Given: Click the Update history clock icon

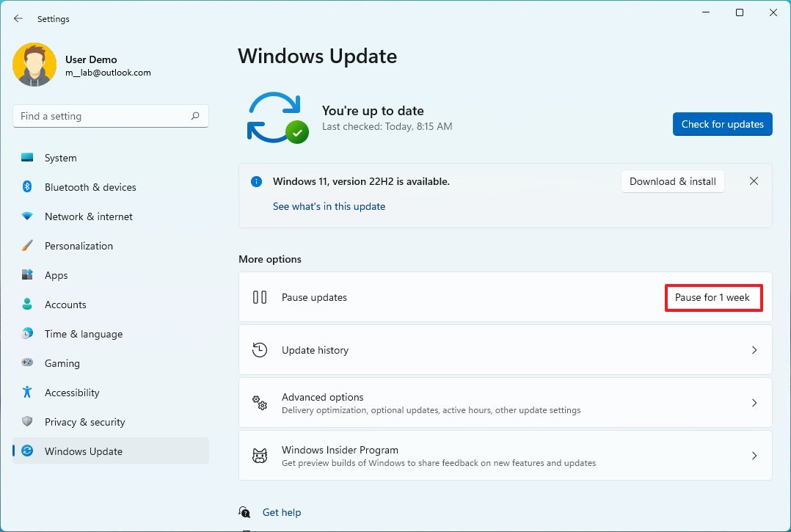Looking at the screenshot, I should 260,350.
